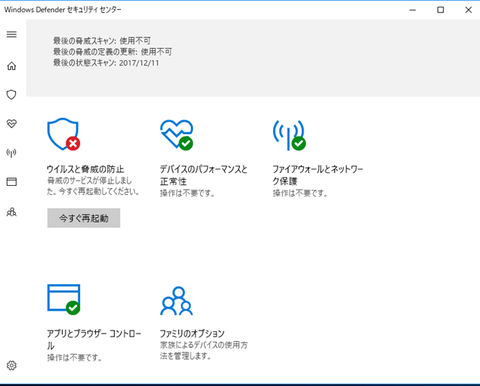Click last health scan date 2017/12/11 line
Screen dimensions: 480x386
(106, 63)
